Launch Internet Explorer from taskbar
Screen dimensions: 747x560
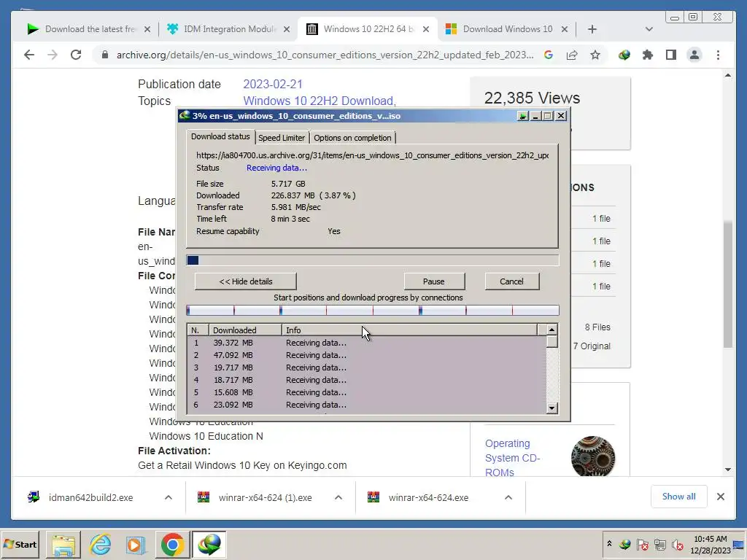(101, 544)
